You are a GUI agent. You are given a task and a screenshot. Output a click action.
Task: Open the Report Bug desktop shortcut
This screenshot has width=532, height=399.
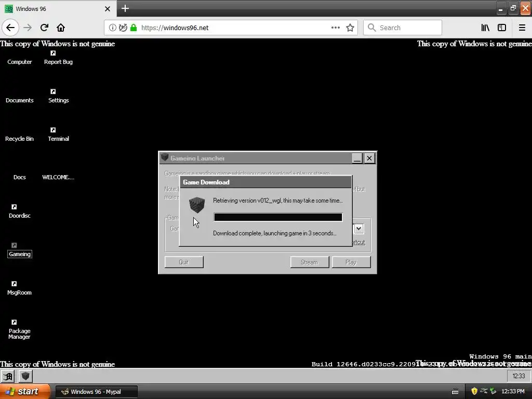click(58, 58)
